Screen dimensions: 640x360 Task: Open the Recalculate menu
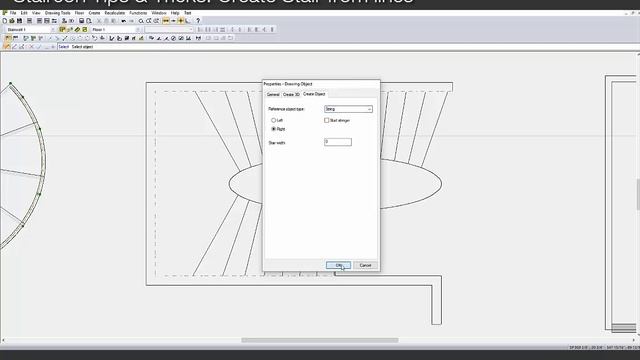point(115,13)
